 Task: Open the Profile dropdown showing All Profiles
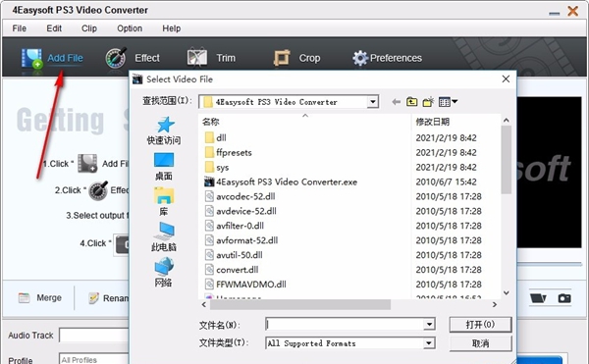point(93,359)
